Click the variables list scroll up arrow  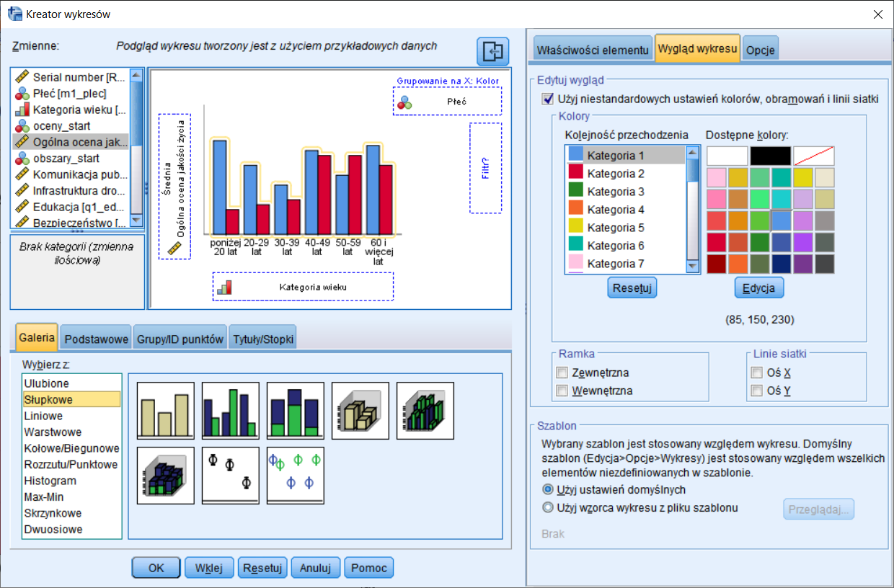[136, 75]
